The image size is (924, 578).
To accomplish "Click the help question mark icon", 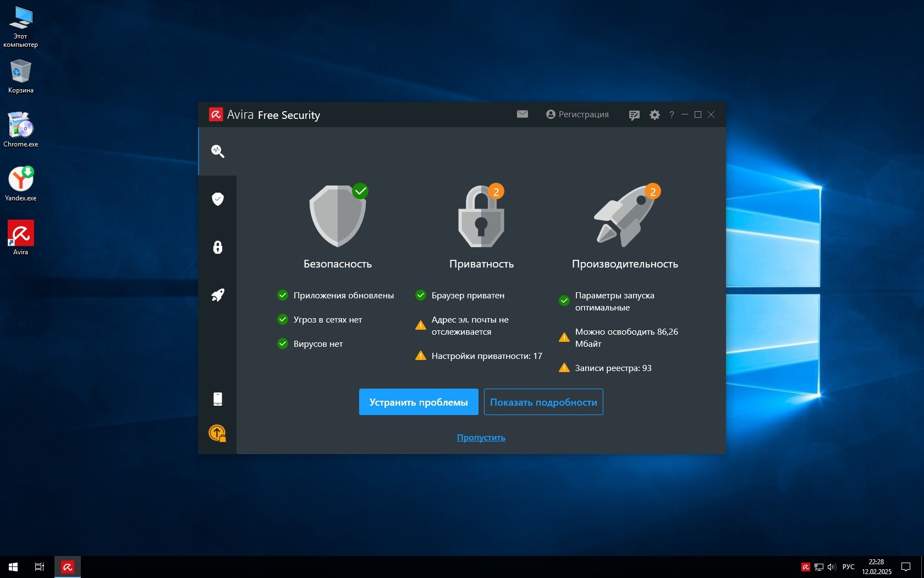I will click(x=672, y=115).
